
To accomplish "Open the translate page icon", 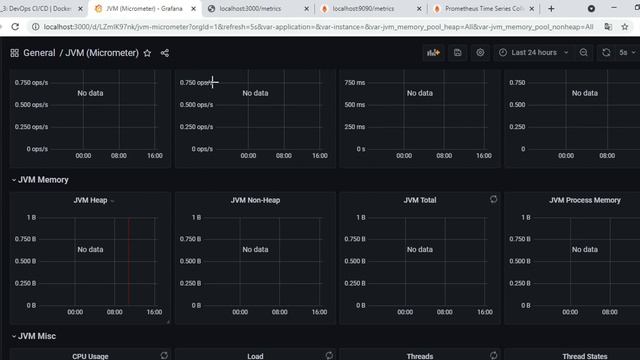I will 608,27.
